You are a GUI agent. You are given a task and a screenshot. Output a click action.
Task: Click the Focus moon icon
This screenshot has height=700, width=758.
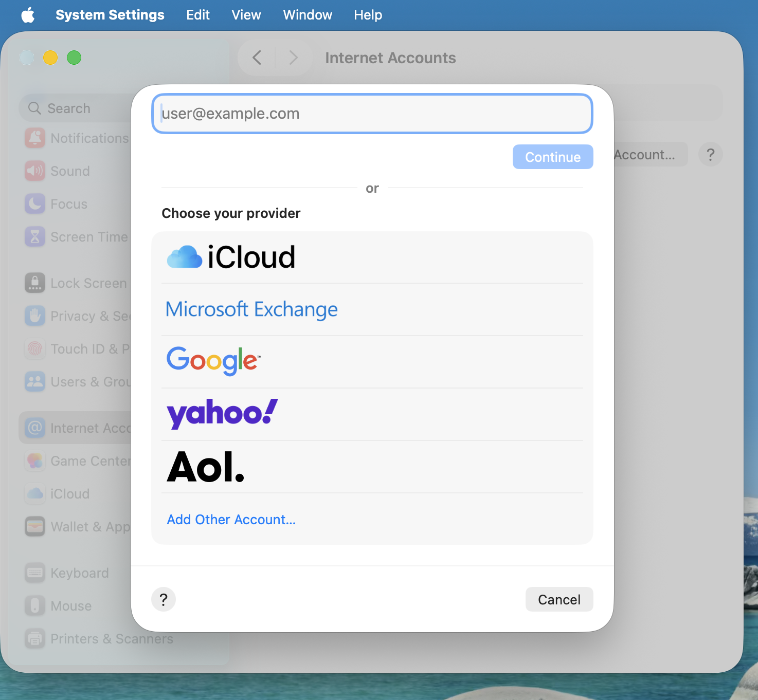(34, 204)
